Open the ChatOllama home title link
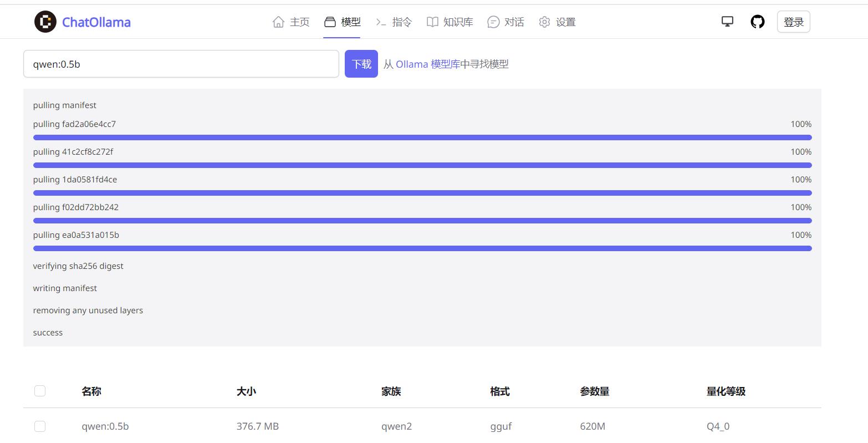868x443 pixels. 96,22
